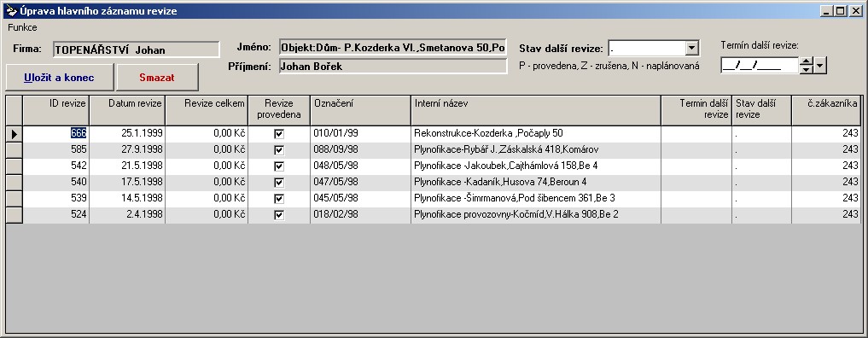868x338 pixels.
Task: Click the Interní název column header
Action: coord(536,110)
